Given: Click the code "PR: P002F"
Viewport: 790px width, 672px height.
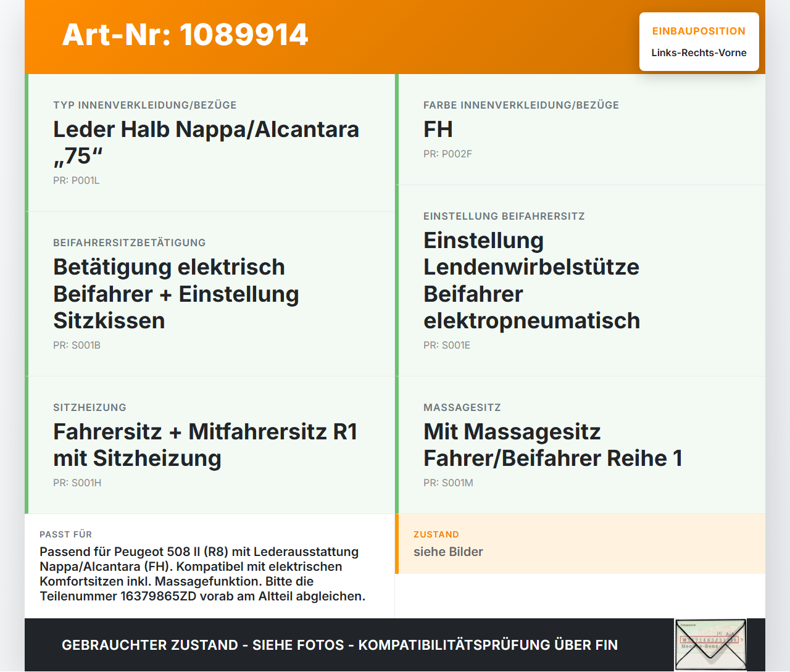Looking at the screenshot, I should coord(447,154).
